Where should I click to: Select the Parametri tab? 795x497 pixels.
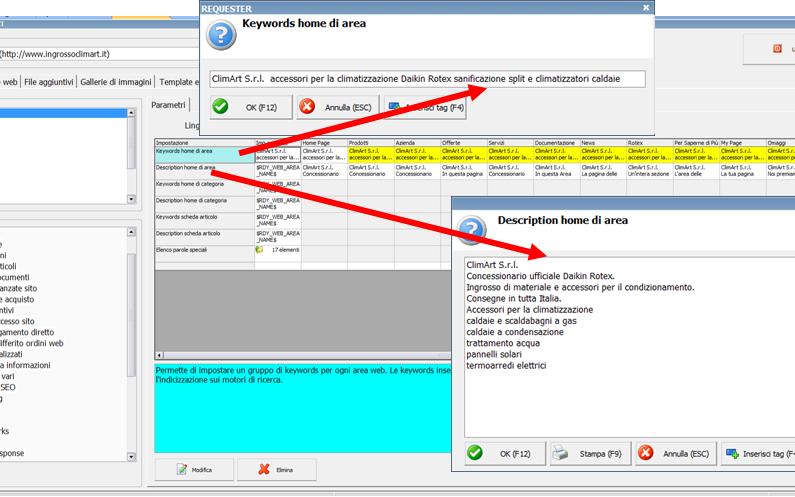[x=168, y=105]
